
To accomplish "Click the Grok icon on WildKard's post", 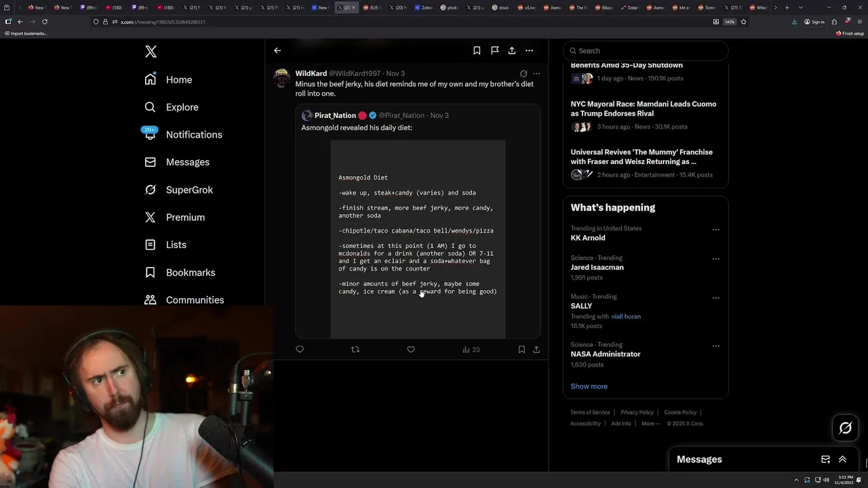I will (524, 73).
